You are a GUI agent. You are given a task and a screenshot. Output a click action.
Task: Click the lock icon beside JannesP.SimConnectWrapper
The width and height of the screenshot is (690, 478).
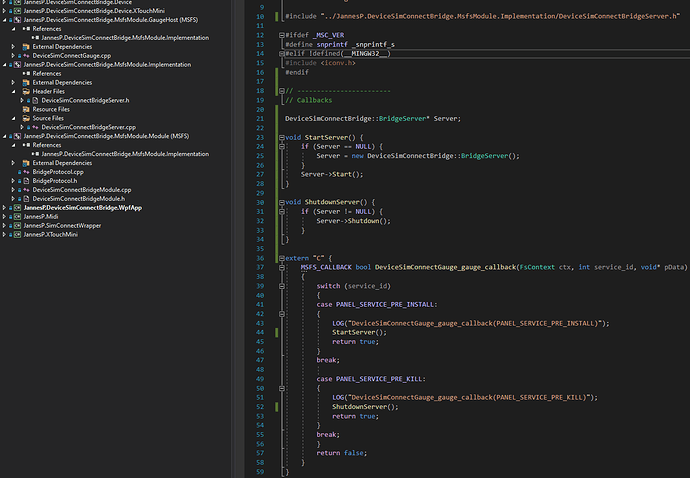point(11,226)
